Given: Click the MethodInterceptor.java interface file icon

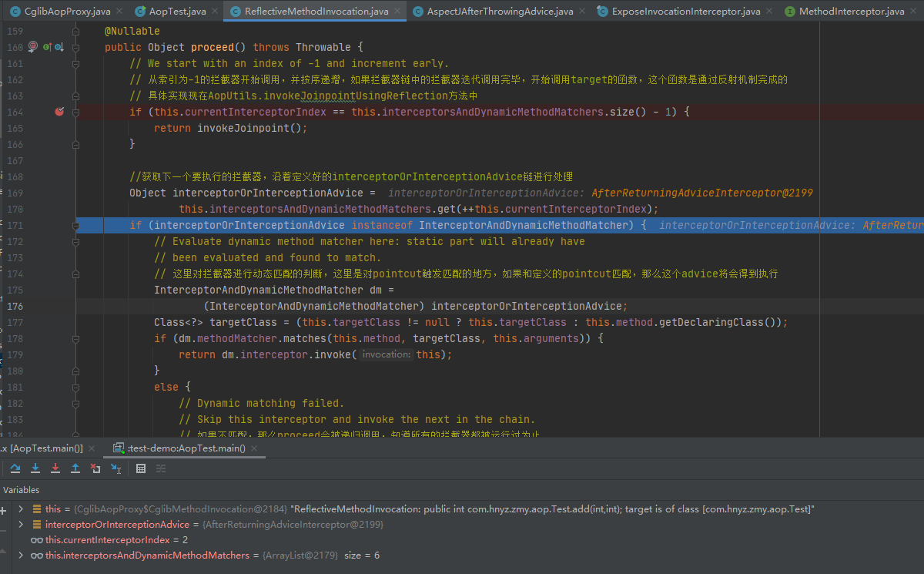Looking at the screenshot, I should click(x=790, y=12).
